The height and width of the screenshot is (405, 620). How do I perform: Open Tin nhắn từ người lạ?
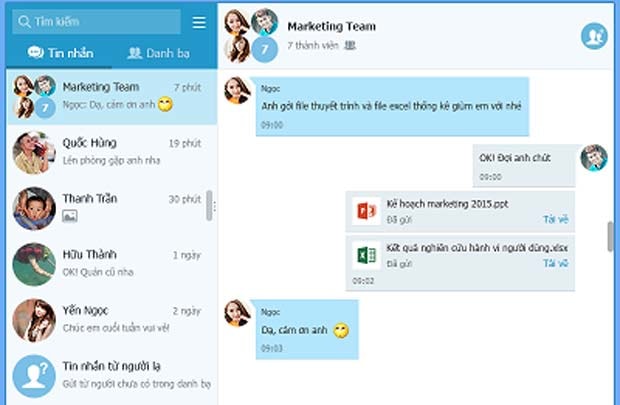pyautogui.click(x=112, y=376)
